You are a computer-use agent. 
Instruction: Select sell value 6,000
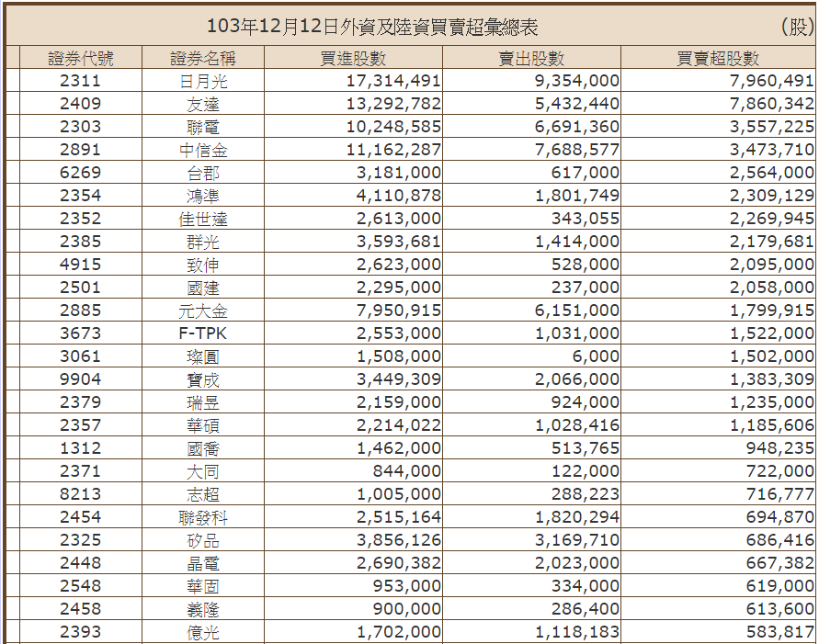(596, 356)
